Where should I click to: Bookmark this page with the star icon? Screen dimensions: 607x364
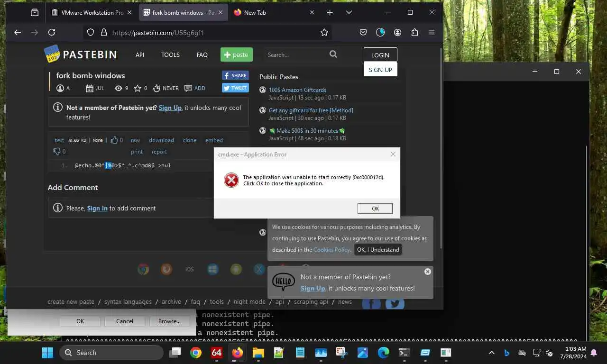coord(324,32)
